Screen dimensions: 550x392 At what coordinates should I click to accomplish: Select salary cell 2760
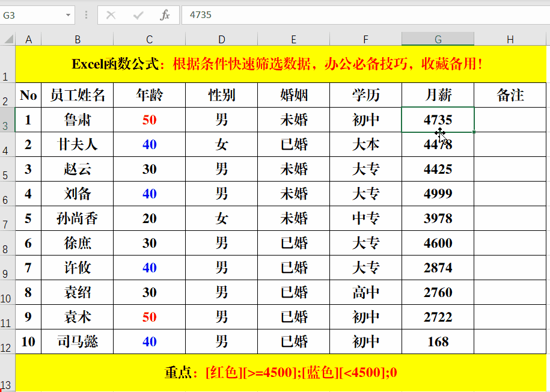tap(438, 292)
